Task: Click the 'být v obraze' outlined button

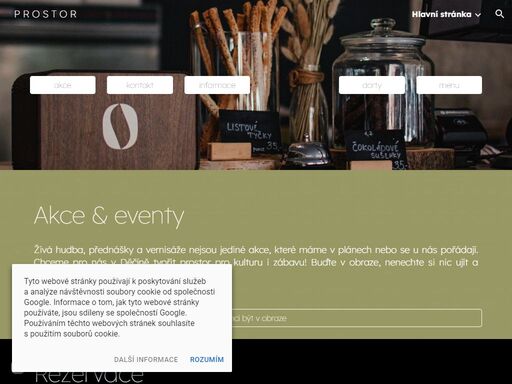Action: point(257,318)
